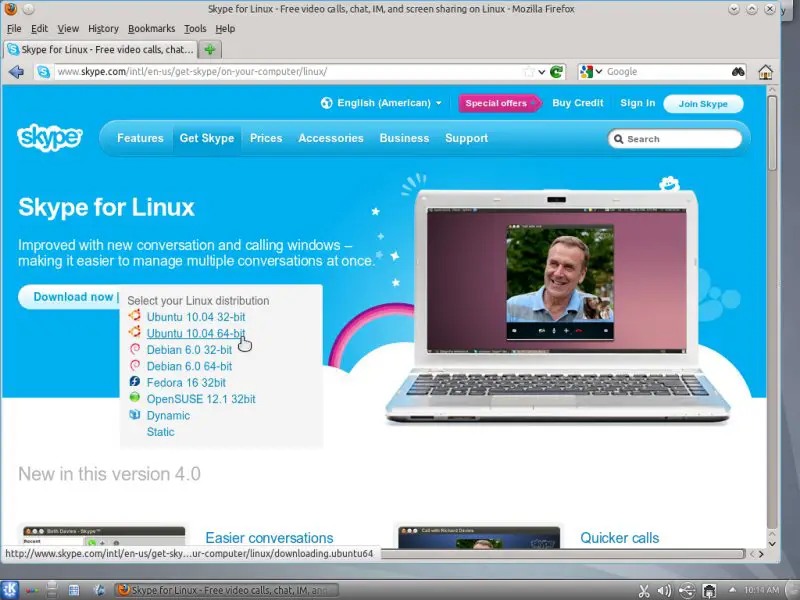
Task: Expand the English (American) language dropdown
Action: click(x=438, y=103)
